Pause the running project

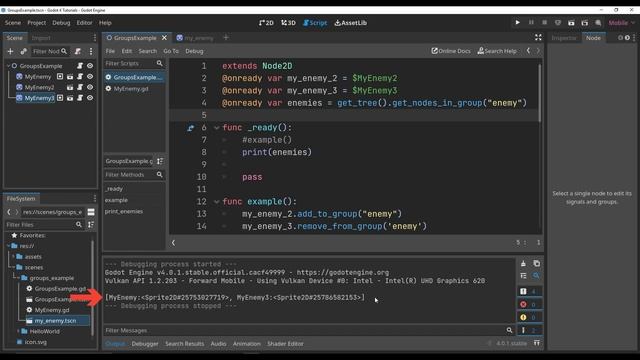[x=531, y=22]
